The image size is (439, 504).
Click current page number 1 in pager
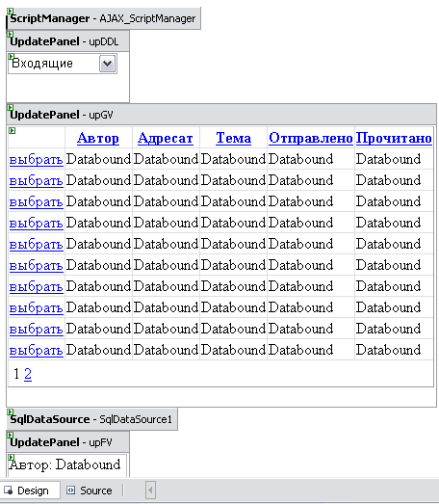(x=16, y=374)
